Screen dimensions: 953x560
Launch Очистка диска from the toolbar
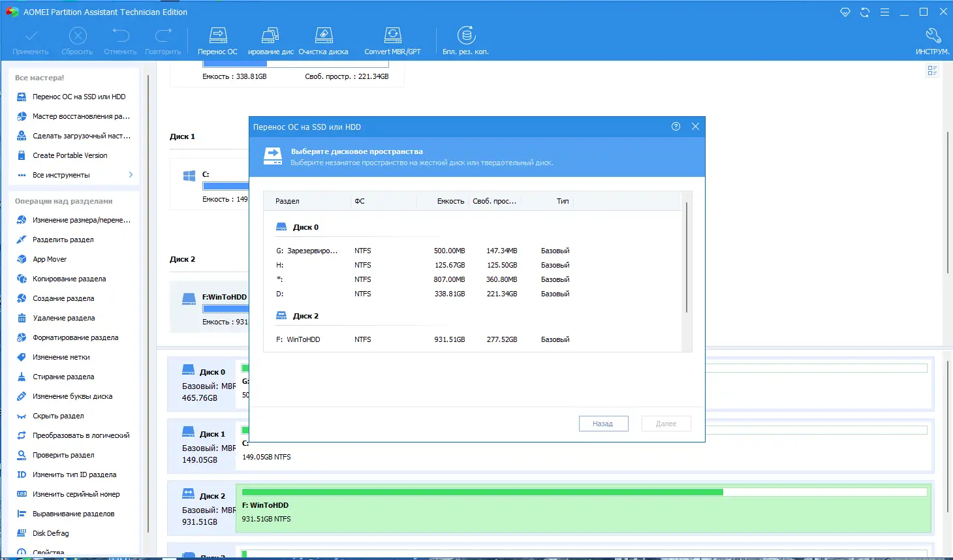(x=324, y=41)
